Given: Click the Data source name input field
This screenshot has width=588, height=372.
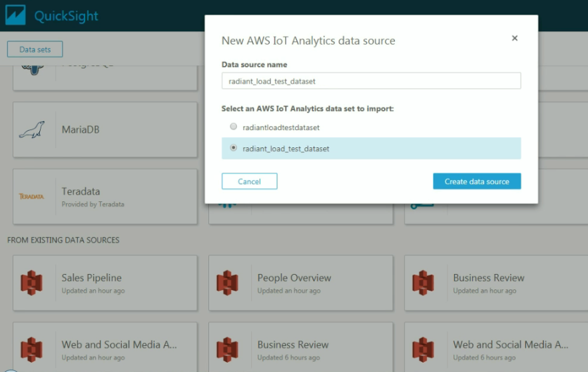Looking at the screenshot, I should pyautogui.click(x=371, y=81).
